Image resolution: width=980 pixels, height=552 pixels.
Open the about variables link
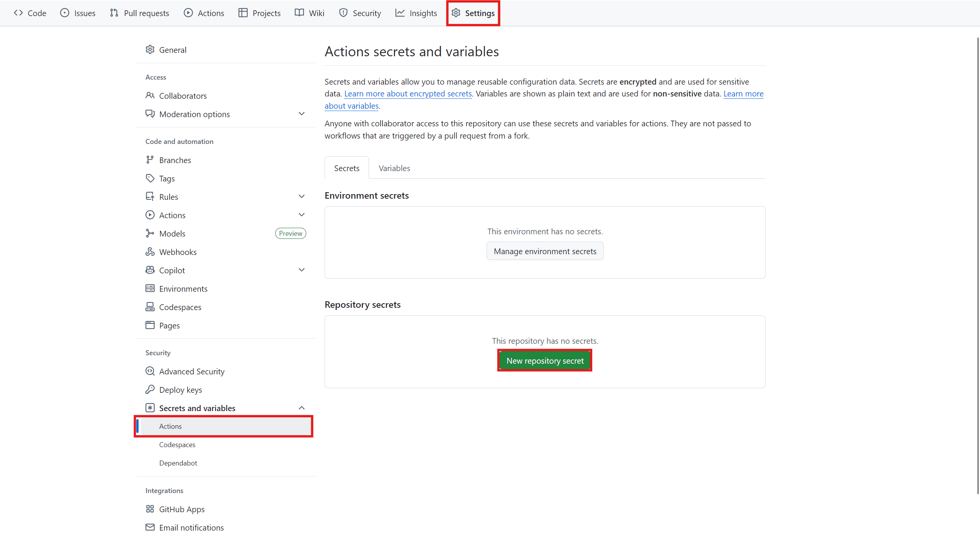click(351, 106)
